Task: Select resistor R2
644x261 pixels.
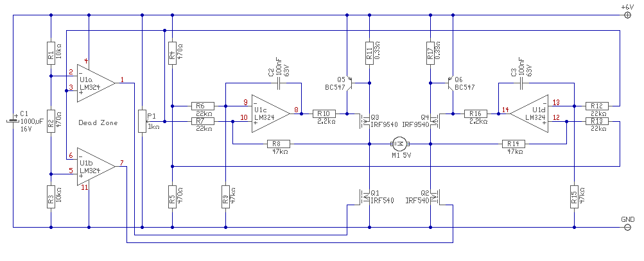Action: [51, 121]
